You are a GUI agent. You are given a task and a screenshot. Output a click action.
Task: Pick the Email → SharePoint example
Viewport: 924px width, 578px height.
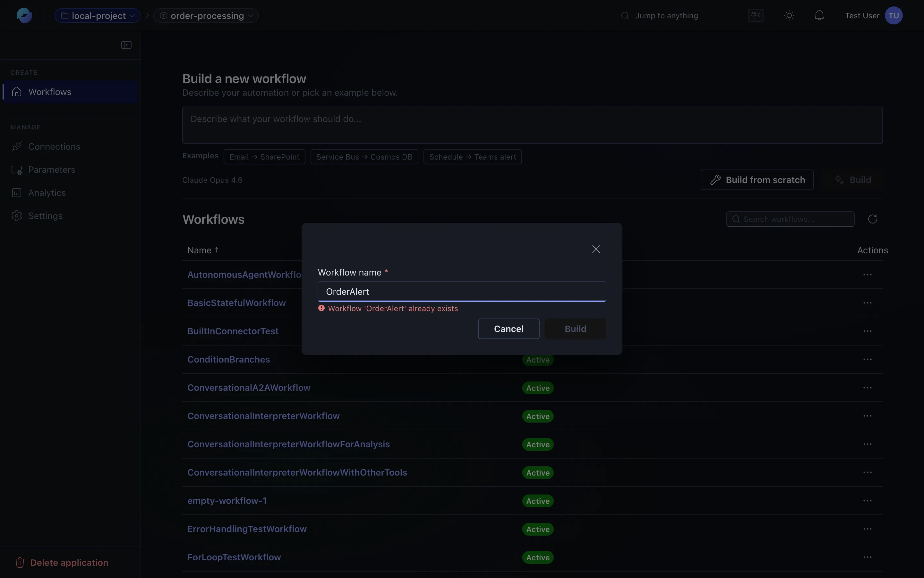[264, 157]
